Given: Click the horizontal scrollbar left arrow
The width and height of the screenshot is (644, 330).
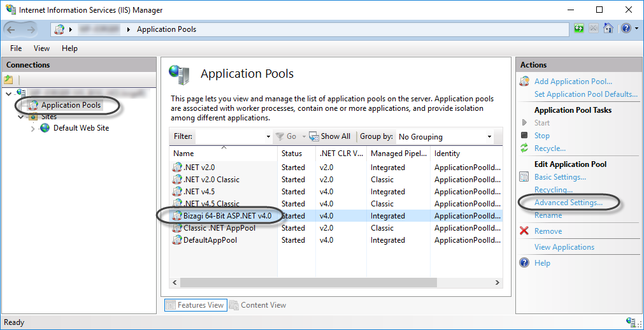Looking at the screenshot, I should tap(175, 282).
